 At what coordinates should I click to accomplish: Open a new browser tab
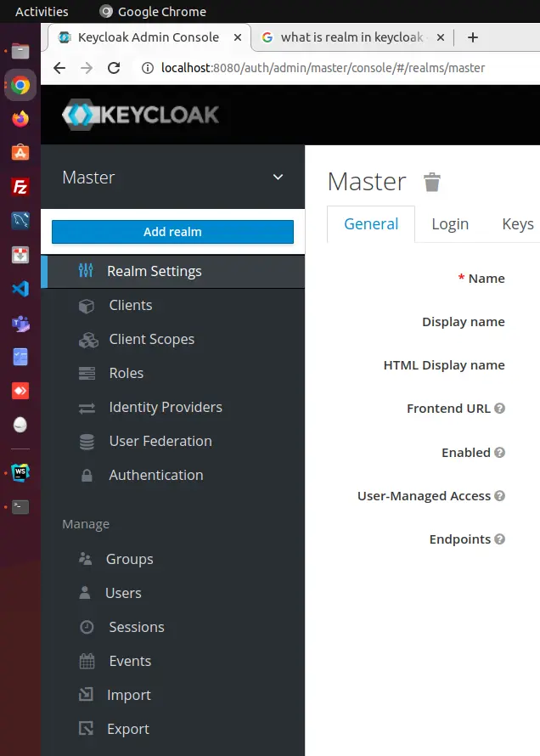tap(473, 37)
